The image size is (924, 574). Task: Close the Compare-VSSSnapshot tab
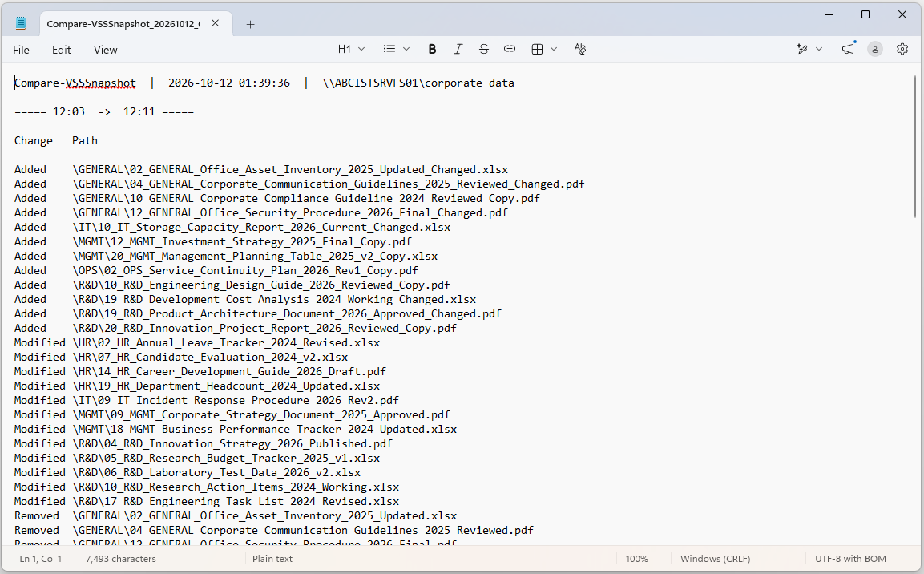215,23
